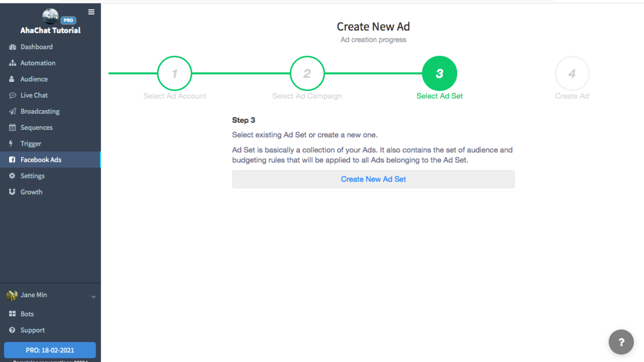Open the Sequences page

point(50,127)
